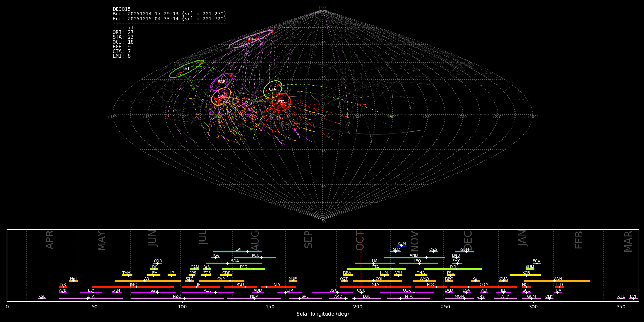Click the OCT month label in the timeline
This screenshot has width=644, height=322.
(360, 240)
